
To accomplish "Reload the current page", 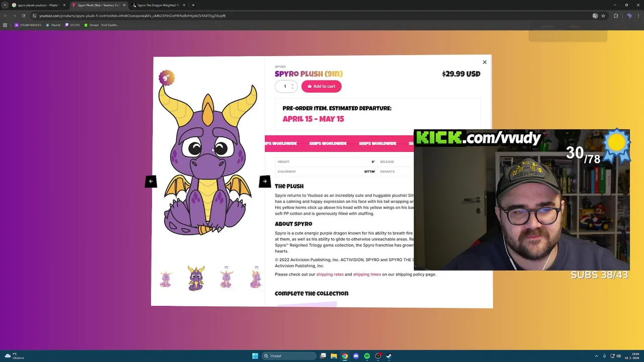I will pos(23,16).
